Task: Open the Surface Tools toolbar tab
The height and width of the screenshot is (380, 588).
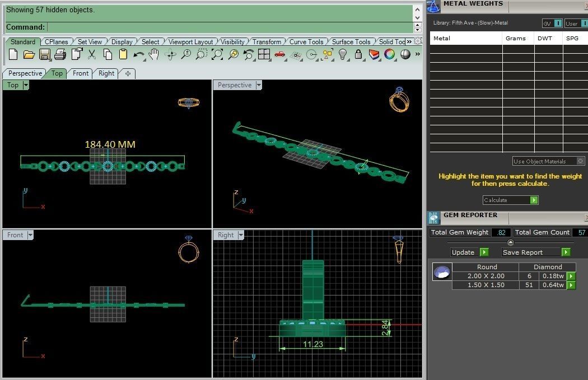Action: (351, 42)
